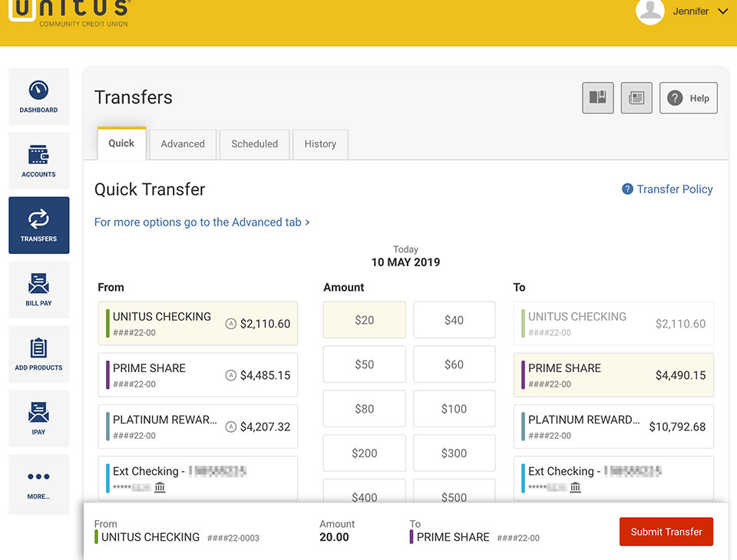
Task: Click the Unitus logo
Action: pyautogui.click(x=70, y=13)
